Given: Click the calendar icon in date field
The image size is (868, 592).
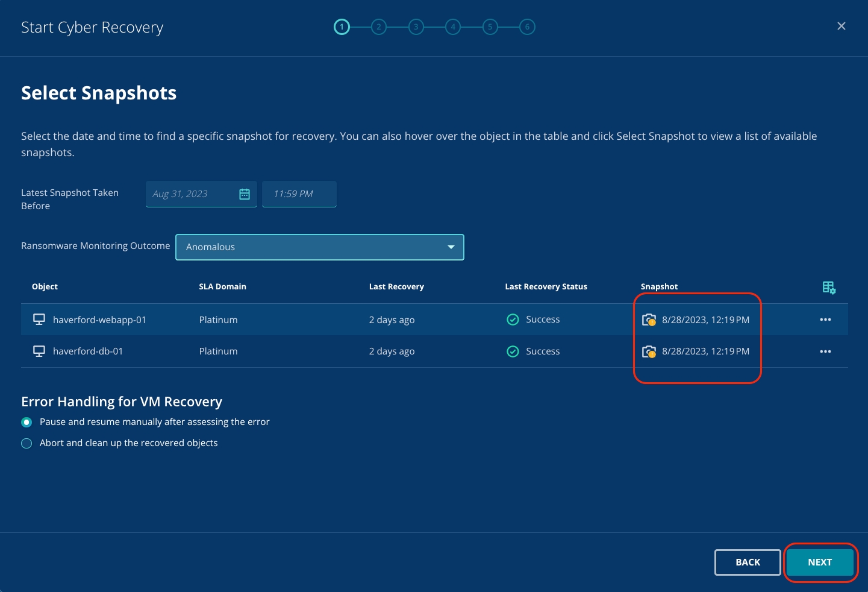Looking at the screenshot, I should coord(245,194).
